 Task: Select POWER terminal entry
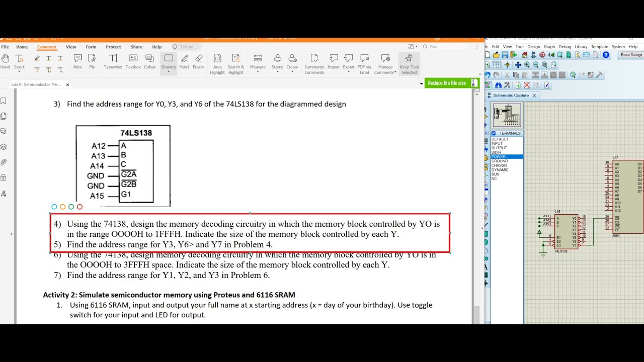[507, 156]
